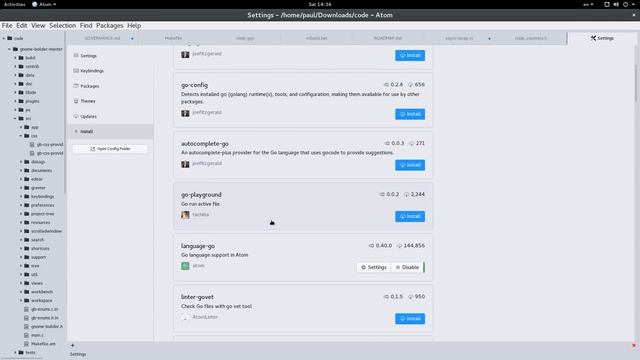This screenshot has height=360, width=640.
Task: Expand the workbench folder
Action: [x=21, y=292]
